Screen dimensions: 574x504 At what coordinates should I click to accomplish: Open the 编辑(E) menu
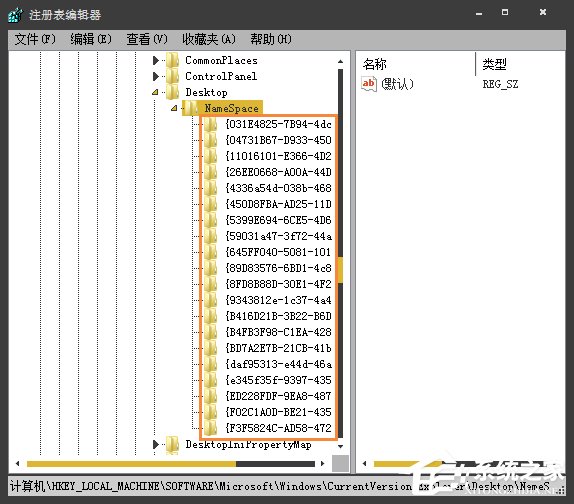(91, 39)
